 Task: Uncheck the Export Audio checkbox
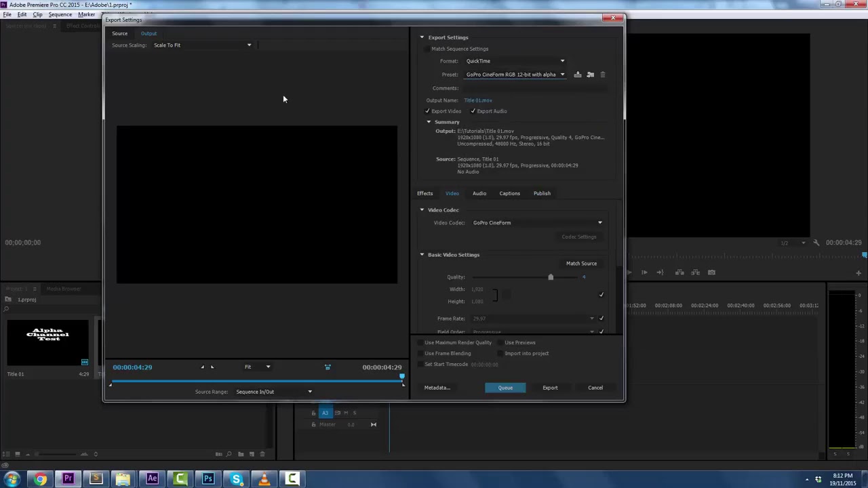(473, 111)
